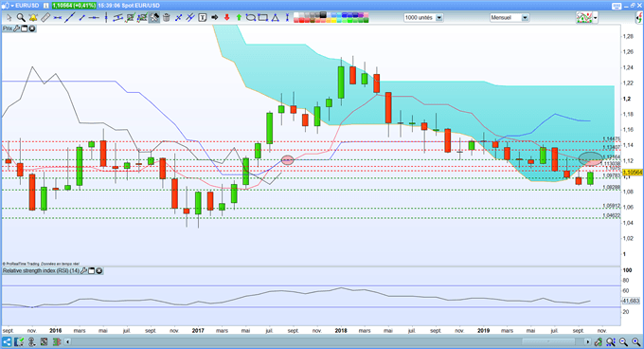This screenshot has height=349, width=644.
Task: Add a text annotation with T tool
Action: (x=203, y=18)
